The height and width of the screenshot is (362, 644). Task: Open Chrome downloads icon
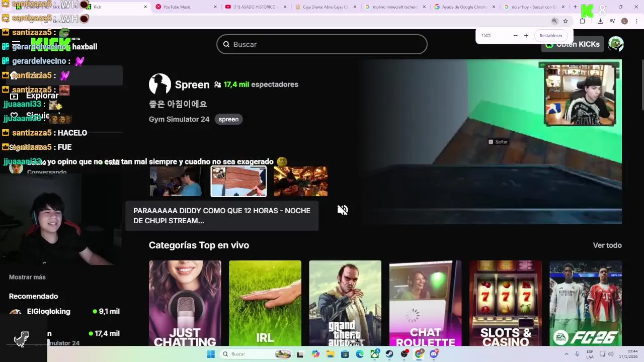600,21
